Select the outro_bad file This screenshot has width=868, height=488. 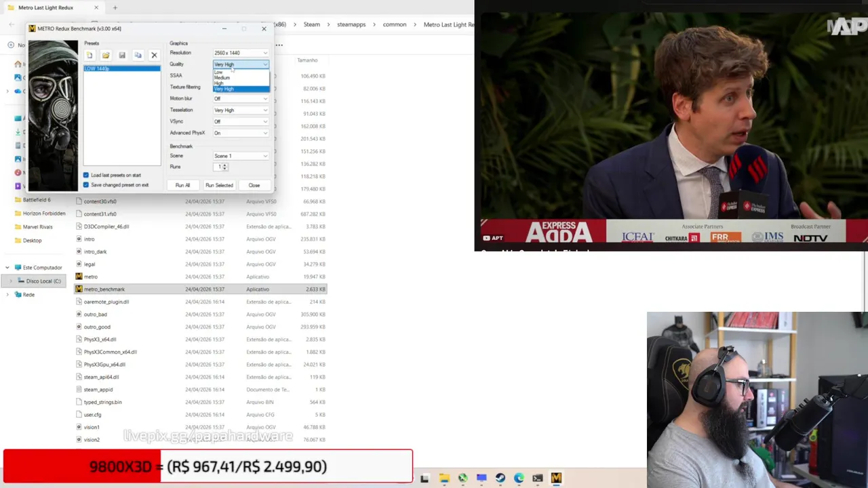95,314
